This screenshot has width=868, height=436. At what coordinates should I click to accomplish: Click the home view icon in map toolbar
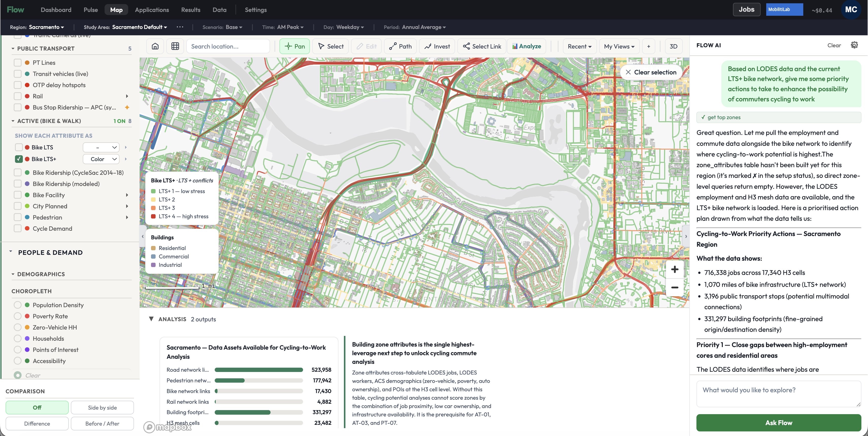click(x=155, y=46)
